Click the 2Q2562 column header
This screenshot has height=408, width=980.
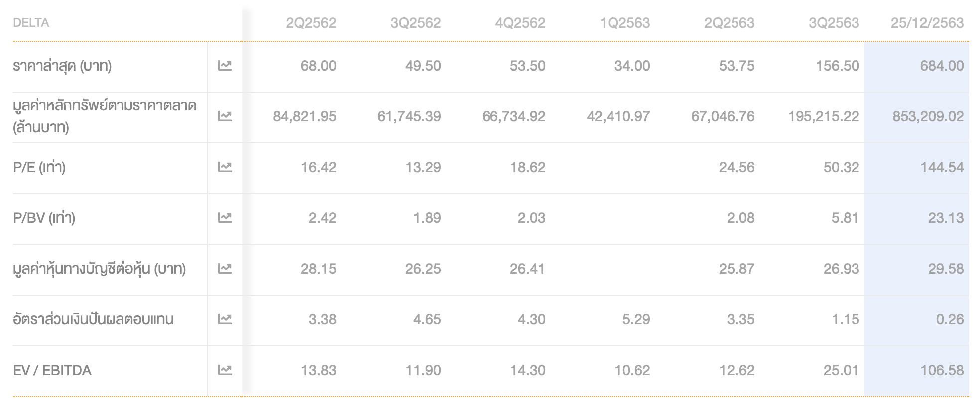(x=311, y=23)
